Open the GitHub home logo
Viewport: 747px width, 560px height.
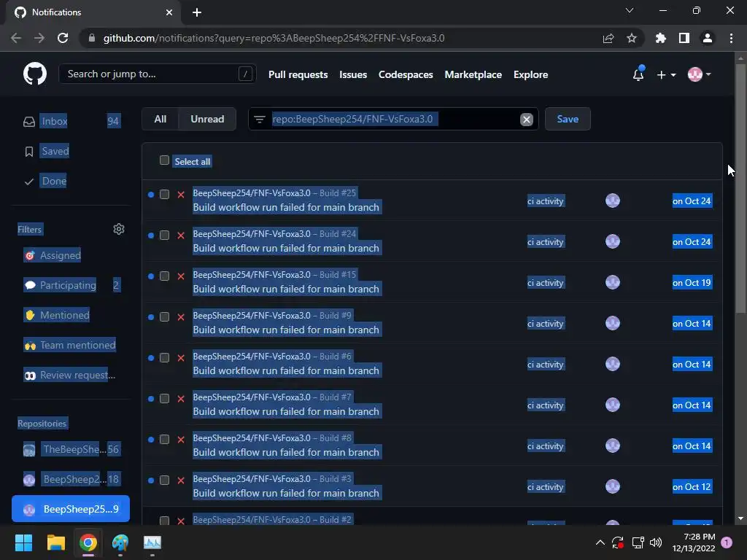point(35,74)
